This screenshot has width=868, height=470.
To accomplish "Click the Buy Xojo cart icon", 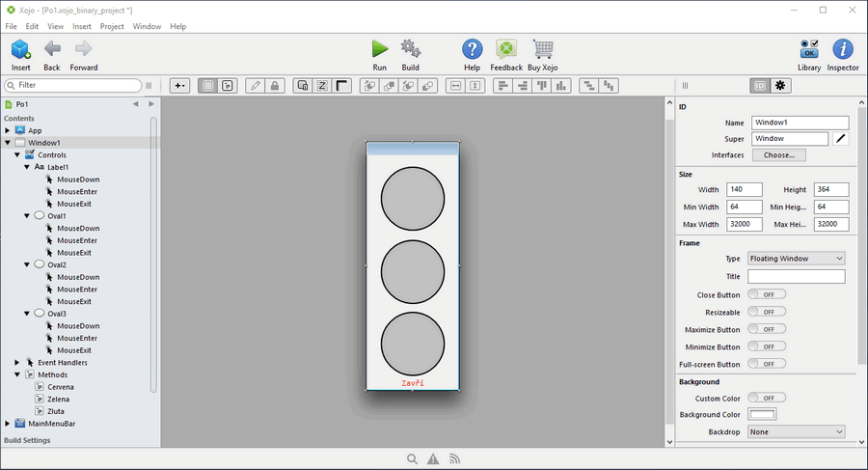I will (542, 49).
